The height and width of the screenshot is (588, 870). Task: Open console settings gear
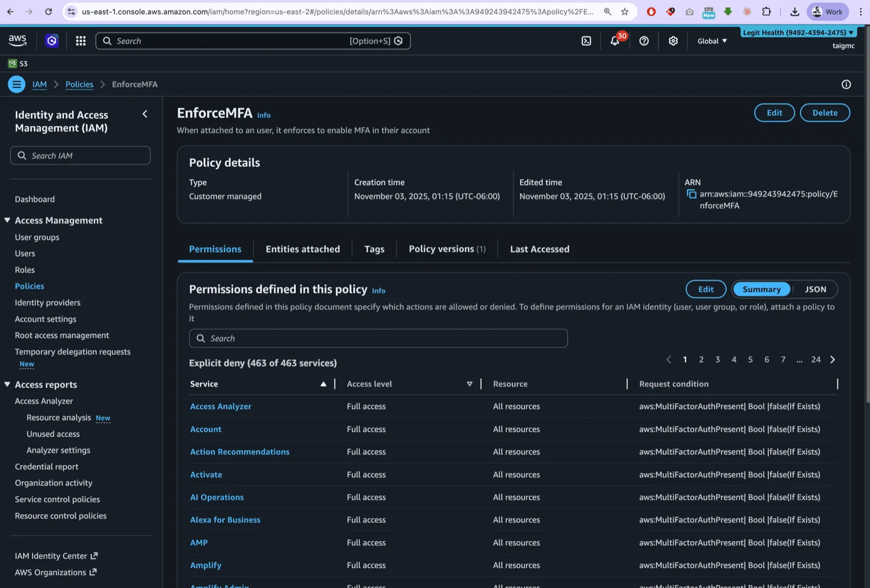click(x=673, y=41)
